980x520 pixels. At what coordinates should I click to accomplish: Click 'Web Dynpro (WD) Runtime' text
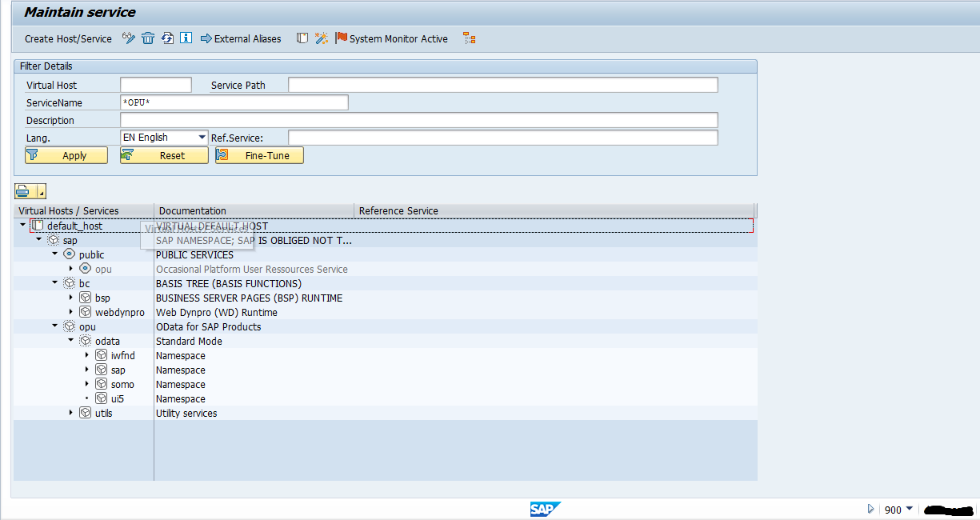pos(217,313)
